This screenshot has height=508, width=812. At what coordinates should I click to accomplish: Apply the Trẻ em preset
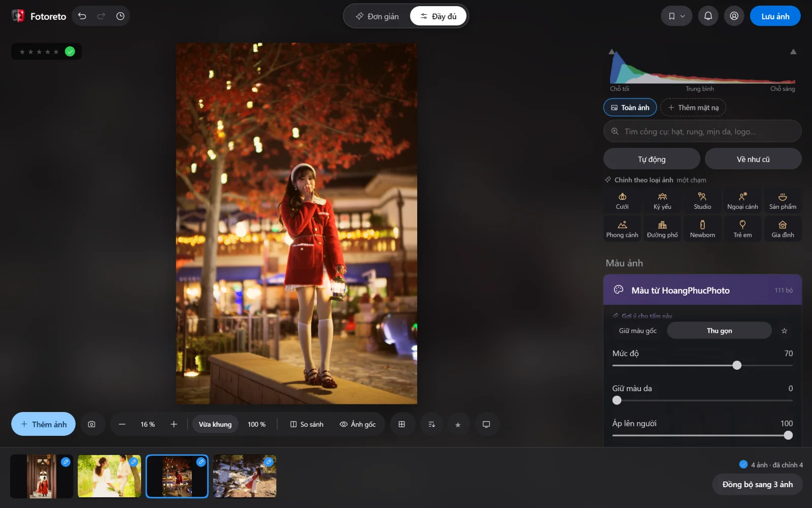coord(742,229)
